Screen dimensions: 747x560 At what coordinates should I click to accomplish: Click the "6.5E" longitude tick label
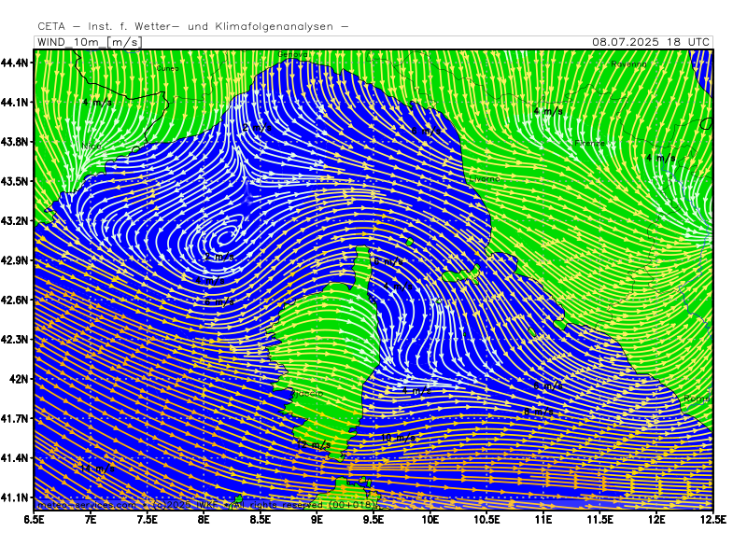pyautogui.click(x=34, y=519)
